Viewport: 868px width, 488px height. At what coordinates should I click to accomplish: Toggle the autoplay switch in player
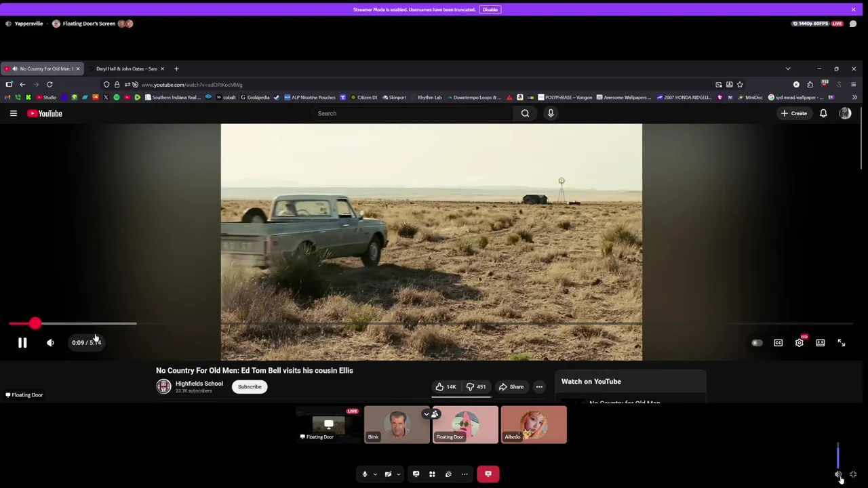(757, 343)
